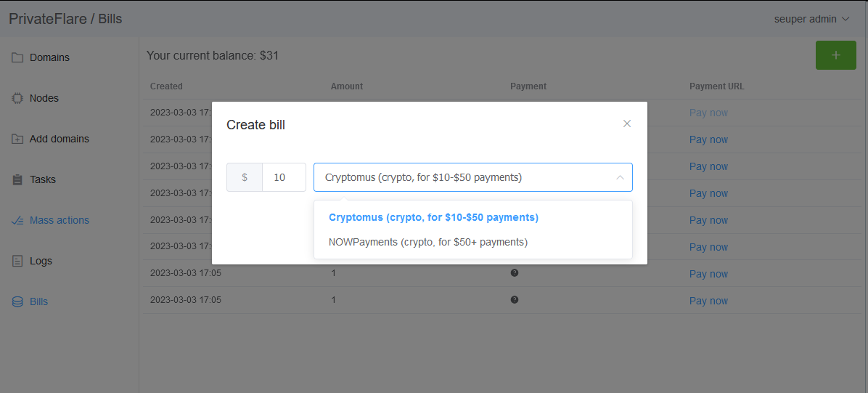
Task: Click the bill amount input field
Action: click(x=283, y=177)
